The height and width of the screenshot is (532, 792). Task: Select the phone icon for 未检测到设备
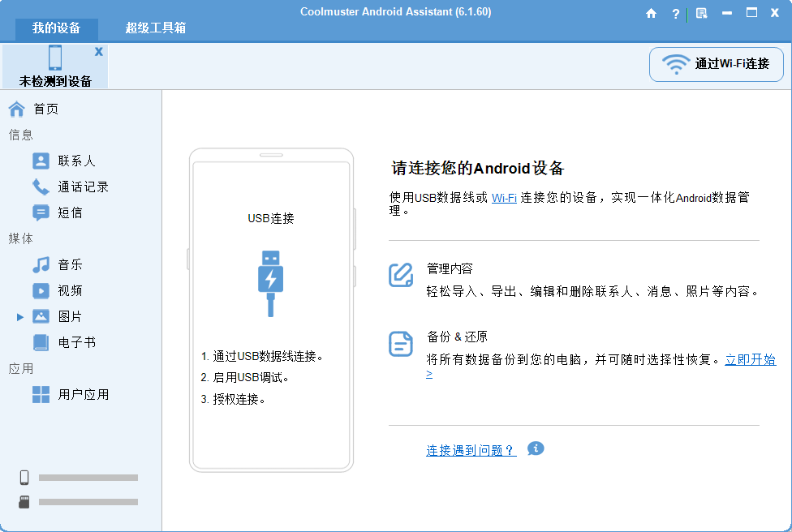click(x=55, y=58)
